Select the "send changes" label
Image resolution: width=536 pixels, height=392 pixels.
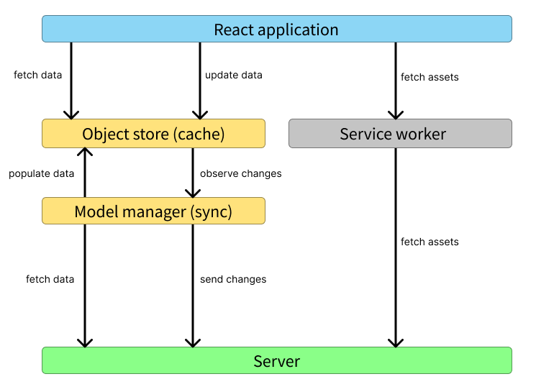(x=233, y=279)
